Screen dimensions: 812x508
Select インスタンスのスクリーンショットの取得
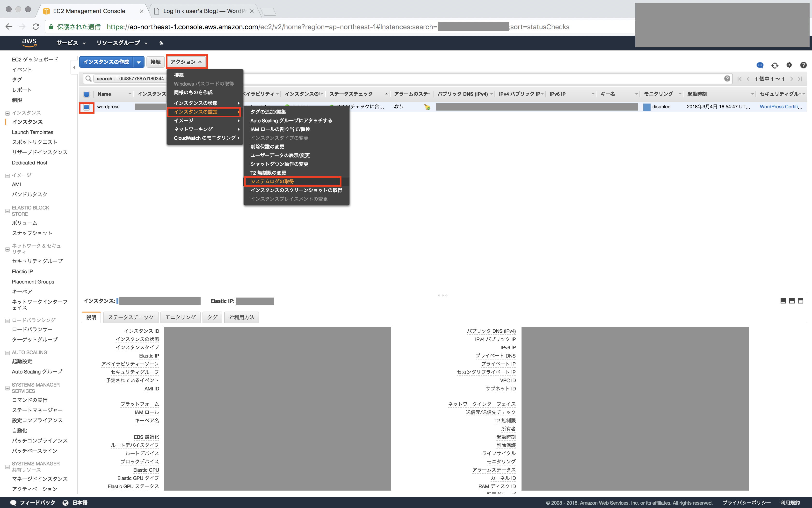(296, 190)
